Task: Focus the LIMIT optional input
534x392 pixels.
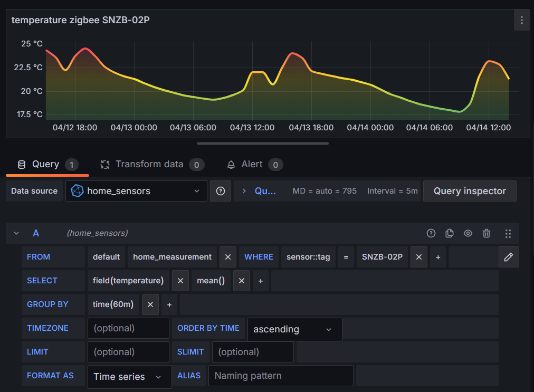Action: [128, 352]
